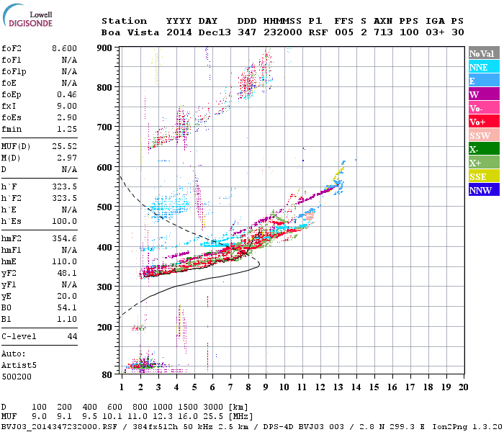Select the SSW legend swatch

point(484,135)
